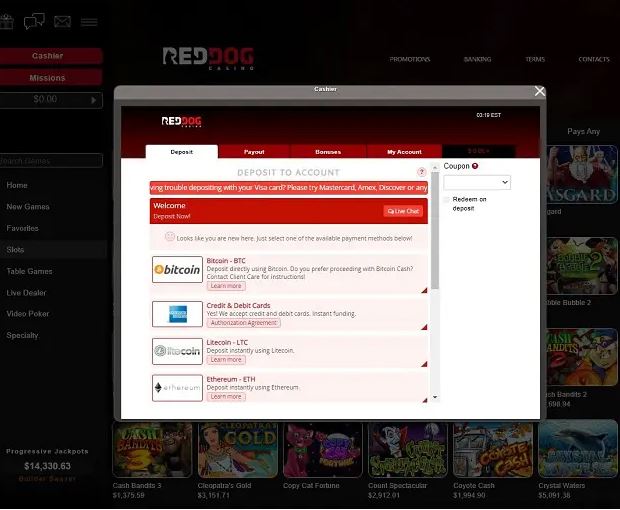Open Banking in top navigation
620x510 pixels.
click(477, 59)
